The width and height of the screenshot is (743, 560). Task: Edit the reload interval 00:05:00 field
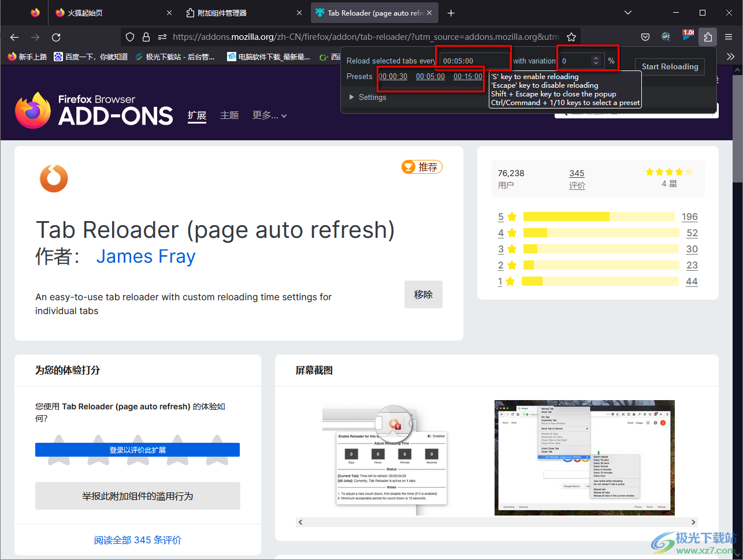474,61
